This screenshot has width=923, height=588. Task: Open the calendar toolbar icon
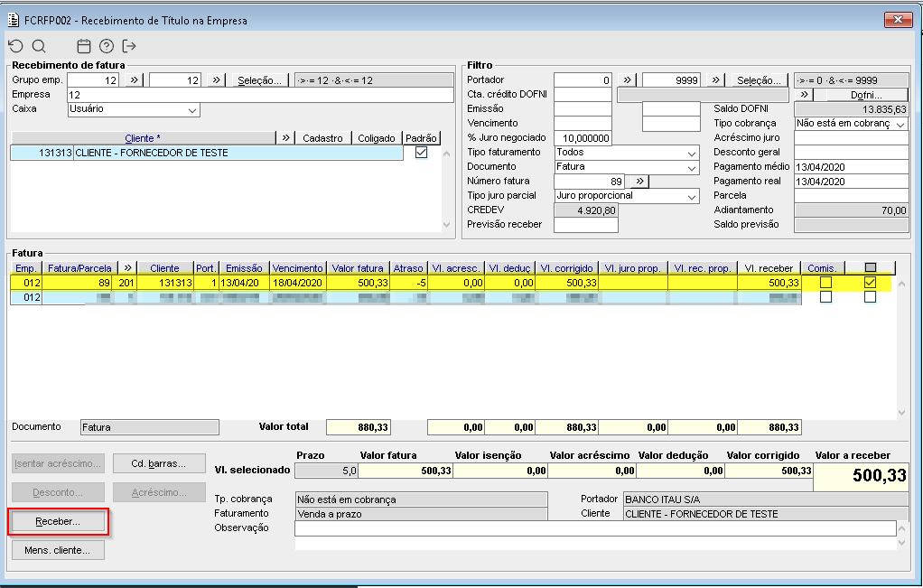point(84,46)
